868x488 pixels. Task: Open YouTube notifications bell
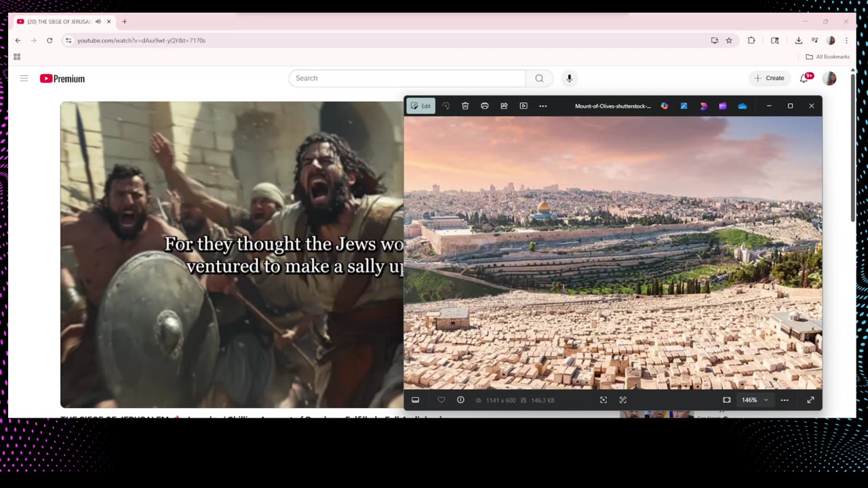804,79
